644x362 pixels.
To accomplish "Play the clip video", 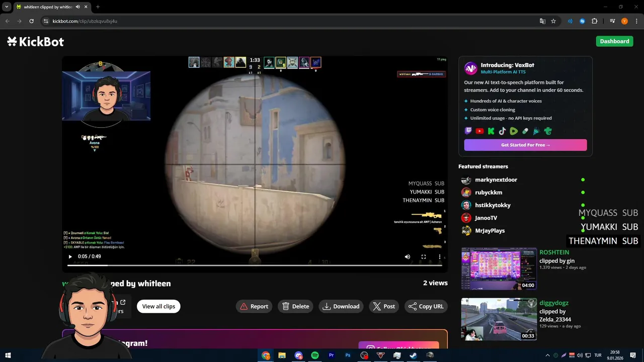I will (70, 256).
